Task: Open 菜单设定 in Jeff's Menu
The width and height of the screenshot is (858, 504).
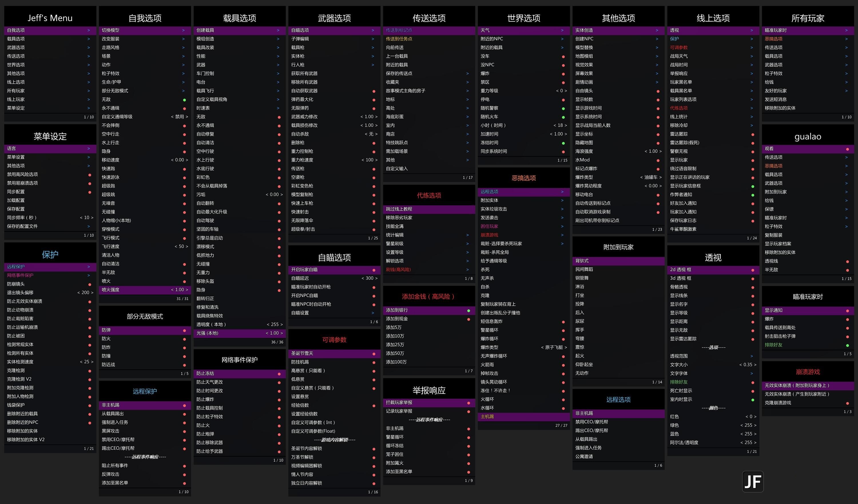Action: tap(50, 108)
